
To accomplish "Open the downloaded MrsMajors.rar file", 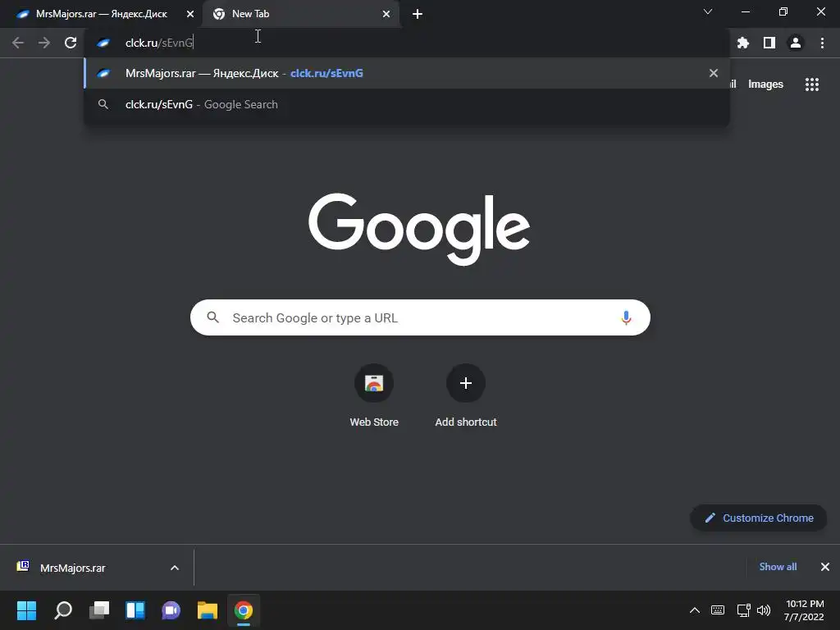I will point(72,568).
